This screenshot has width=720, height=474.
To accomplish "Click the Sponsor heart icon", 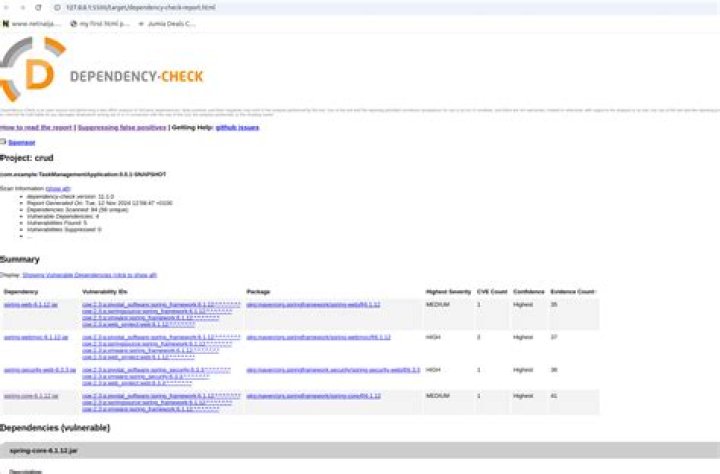I will pos(4,143).
